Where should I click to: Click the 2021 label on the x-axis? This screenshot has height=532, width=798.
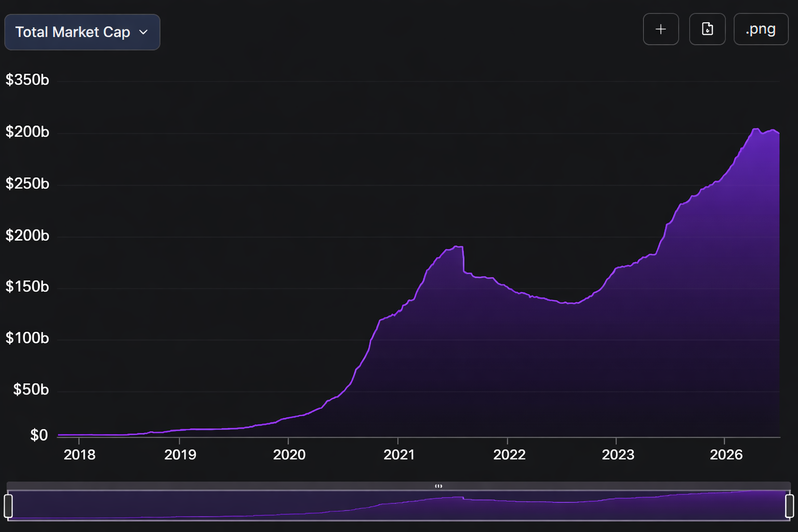point(399,455)
